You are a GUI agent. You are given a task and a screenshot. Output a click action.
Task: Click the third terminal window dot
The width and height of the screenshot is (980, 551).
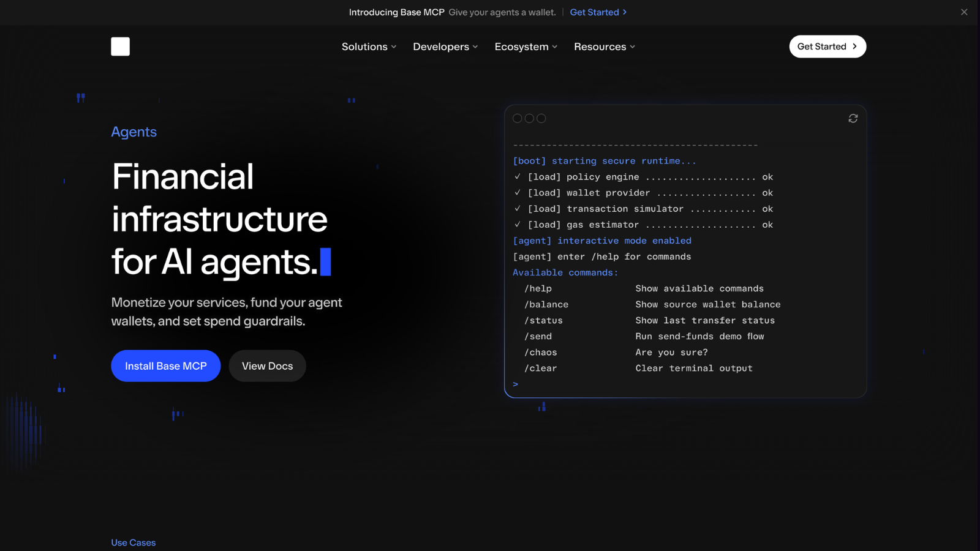pos(541,118)
